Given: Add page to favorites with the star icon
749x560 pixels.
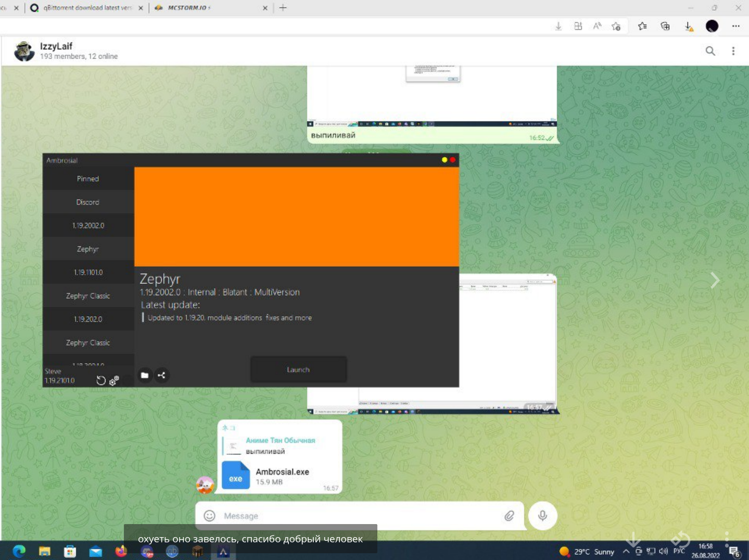Looking at the screenshot, I should click(x=616, y=26).
